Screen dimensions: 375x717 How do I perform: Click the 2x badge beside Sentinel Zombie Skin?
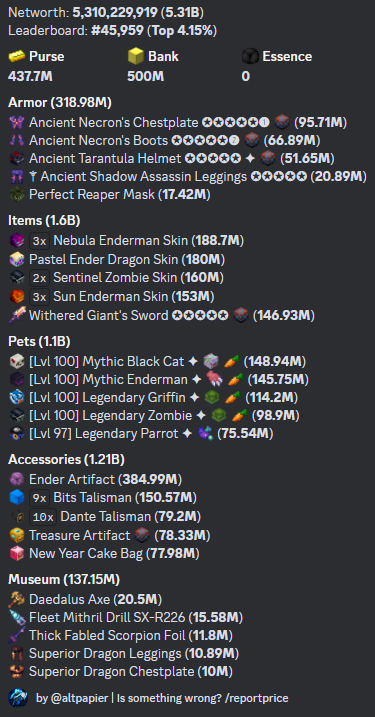39,278
